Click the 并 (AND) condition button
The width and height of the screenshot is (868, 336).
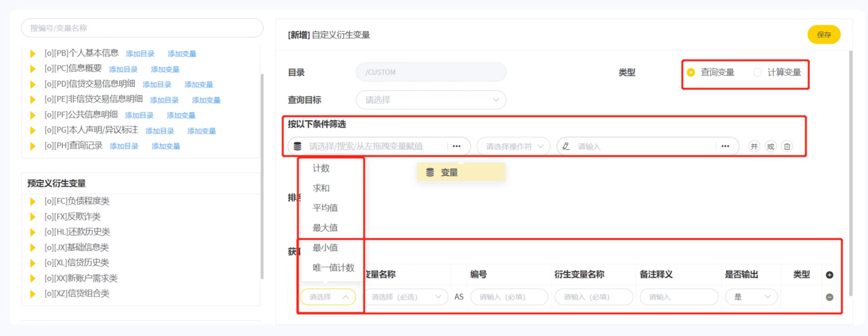[x=754, y=147]
